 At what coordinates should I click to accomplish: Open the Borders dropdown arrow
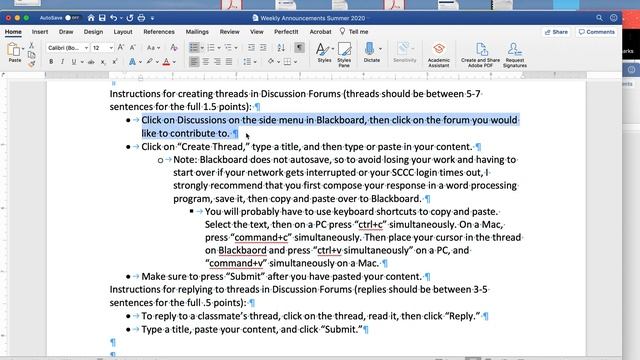click(295, 62)
